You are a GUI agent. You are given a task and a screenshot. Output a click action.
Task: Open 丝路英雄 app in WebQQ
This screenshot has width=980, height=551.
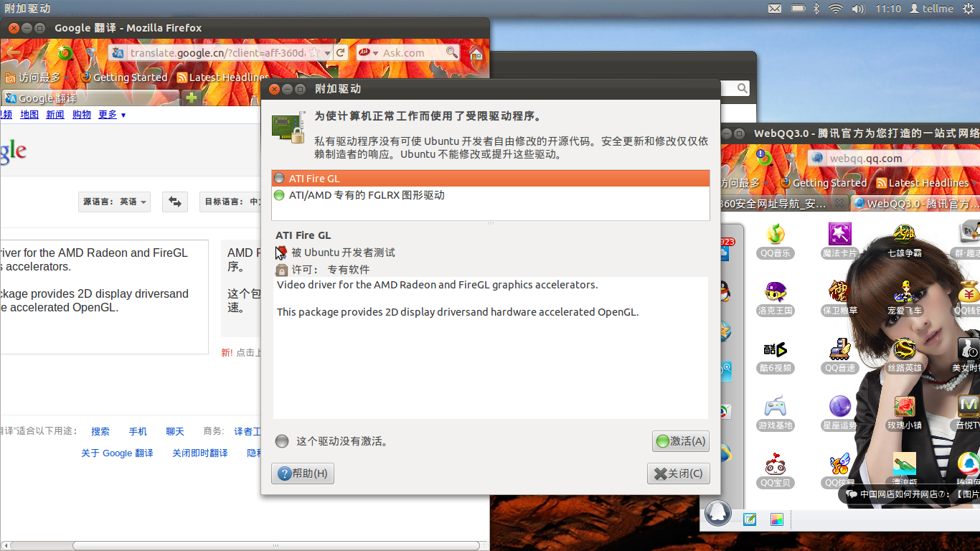pos(905,356)
